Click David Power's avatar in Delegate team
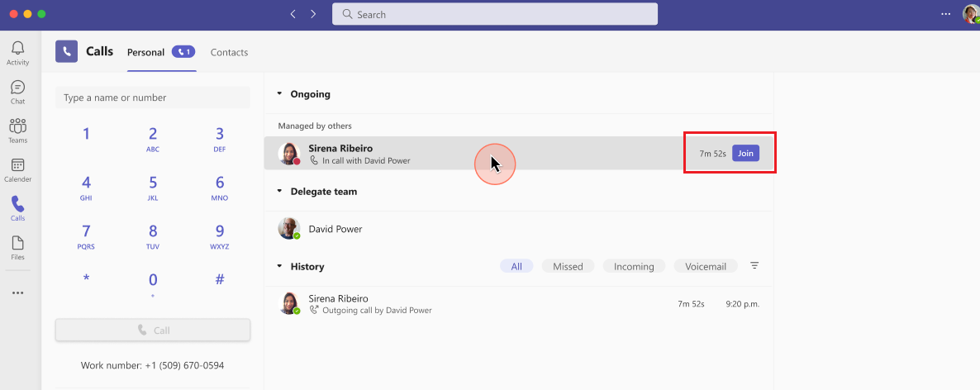This screenshot has height=390, width=980. tap(288, 228)
